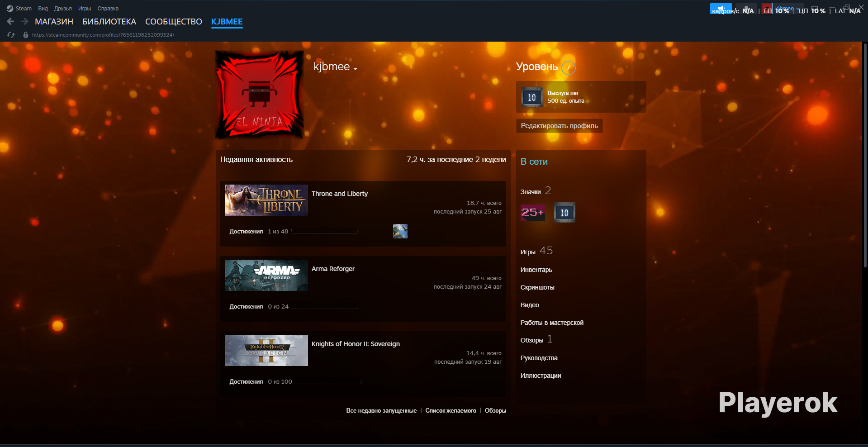Viewport: 868px width, 447px height.
Task: Open the Arma Reforger game banner
Action: pyautogui.click(x=266, y=275)
